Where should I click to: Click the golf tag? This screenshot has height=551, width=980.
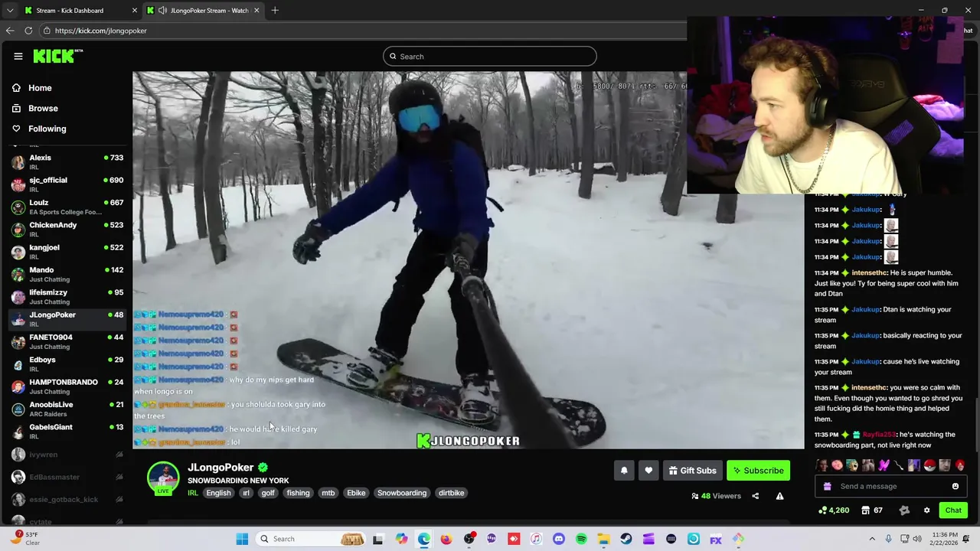[x=268, y=493]
